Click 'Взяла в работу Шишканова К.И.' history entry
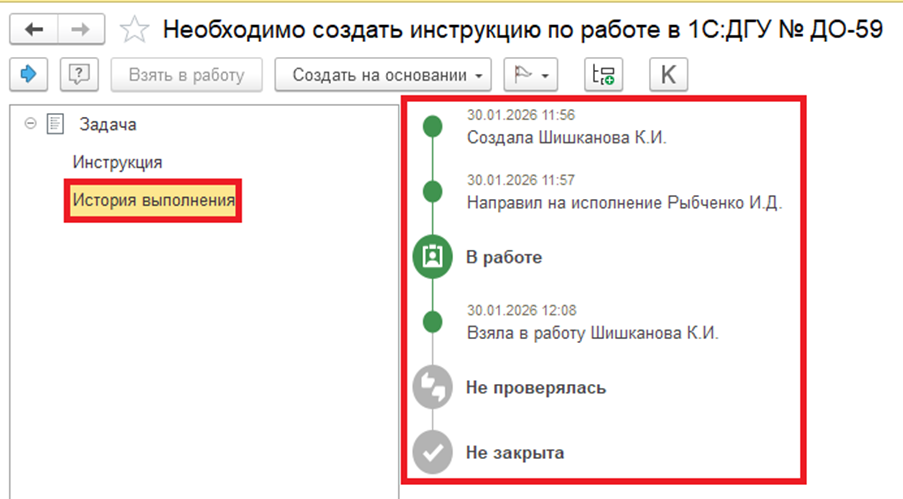The height and width of the screenshot is (499, 903). tap(592, 332)
